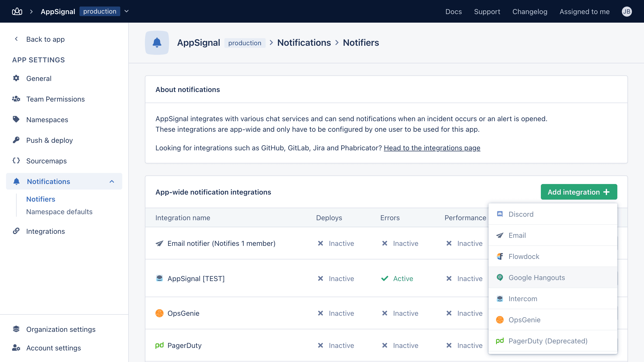Toggle Performance status for Email notifier

coord(464,243)
